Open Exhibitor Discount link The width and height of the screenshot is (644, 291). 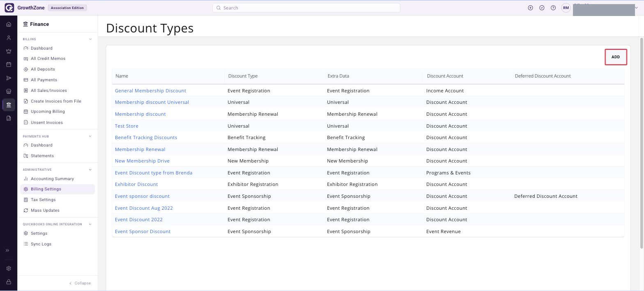click(136, 184)
